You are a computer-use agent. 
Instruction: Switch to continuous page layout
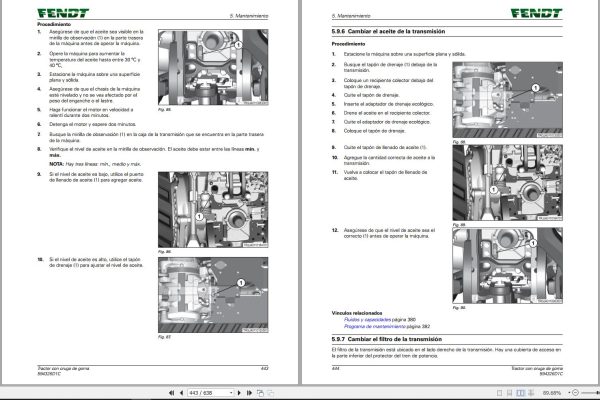[x=509, y=393]
